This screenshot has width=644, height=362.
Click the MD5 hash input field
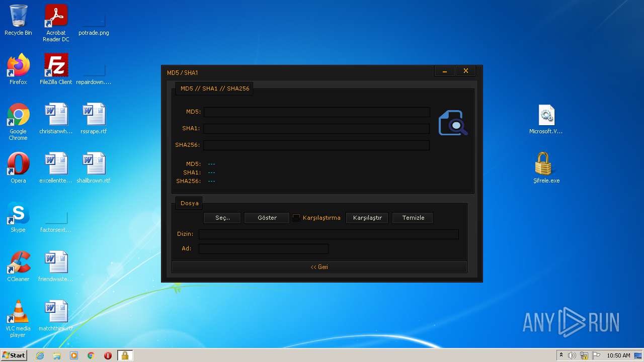pos(316,112)
